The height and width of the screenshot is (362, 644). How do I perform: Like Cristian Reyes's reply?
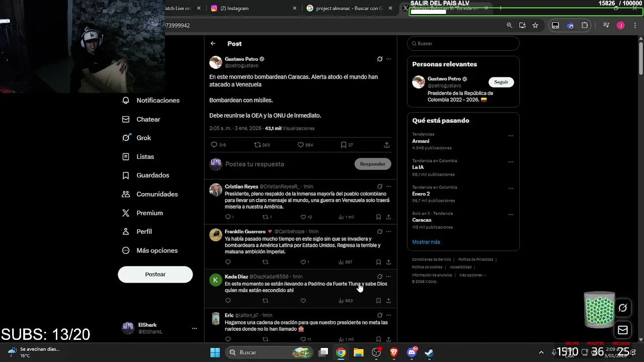pyautogui.click(x=306, y=217)
